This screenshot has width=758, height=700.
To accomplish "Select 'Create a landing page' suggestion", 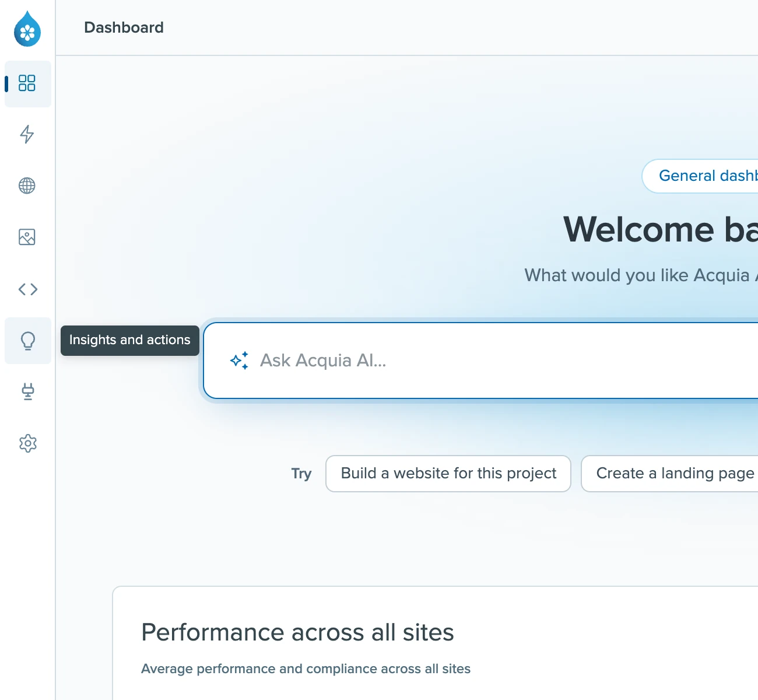I will pyautogui.click(x=670, y=474).
